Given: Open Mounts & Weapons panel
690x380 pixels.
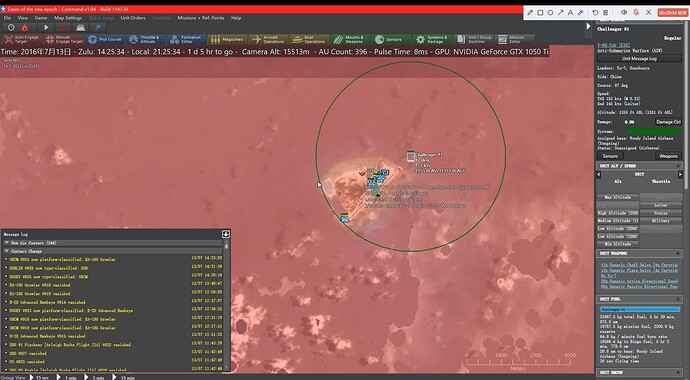Looking at the screenshot, I should tap(350, 39).
